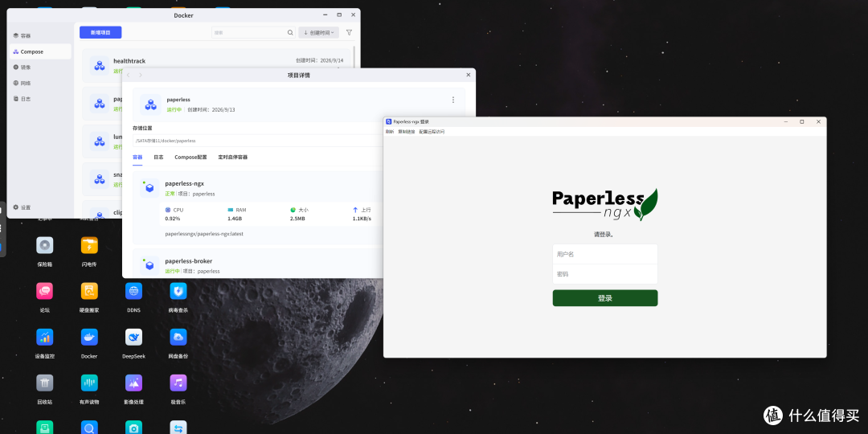Viewport: 868px width, 434px height.
Task: Switch to the Compose配置 tab
Action: click(x=190, y=158)
